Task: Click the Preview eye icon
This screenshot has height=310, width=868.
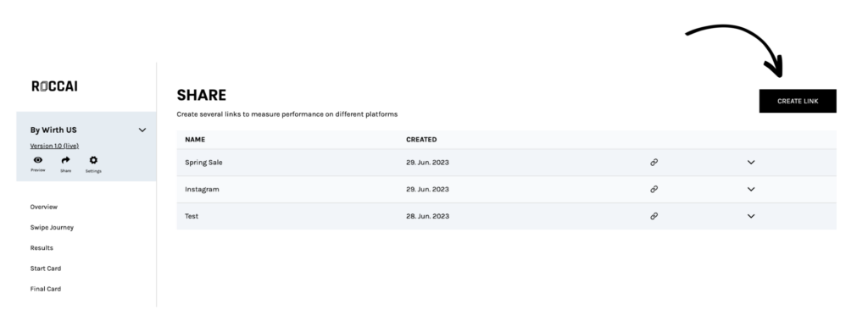Action: (37, 160)
